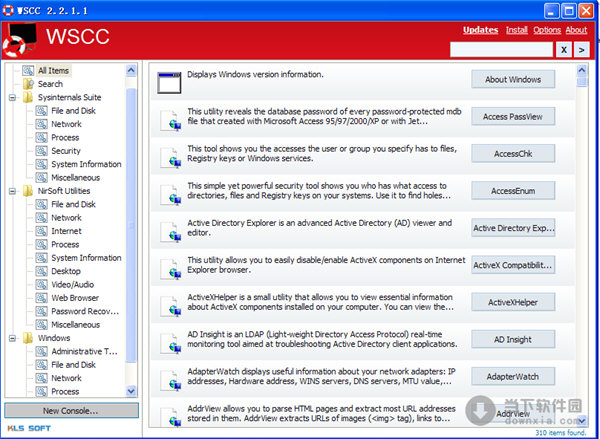
Task: Click the Web Browser category icon
Action: (x=41, y=298)
